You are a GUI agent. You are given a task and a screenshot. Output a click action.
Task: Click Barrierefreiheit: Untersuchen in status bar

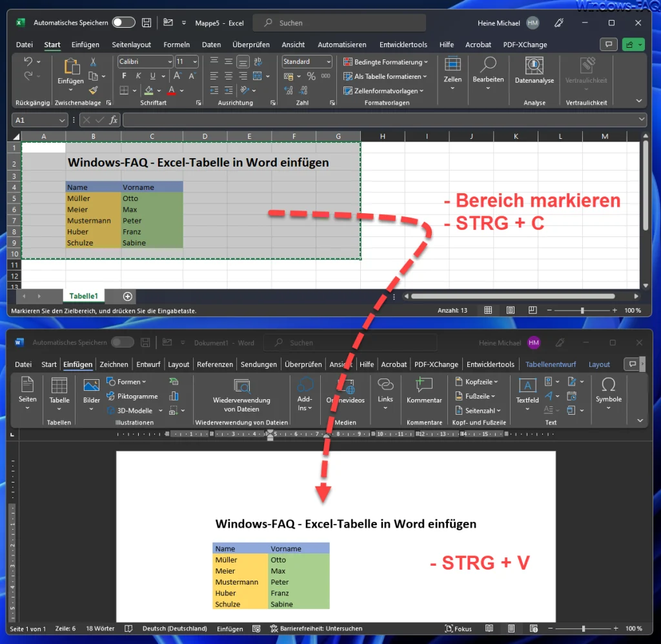316,628
